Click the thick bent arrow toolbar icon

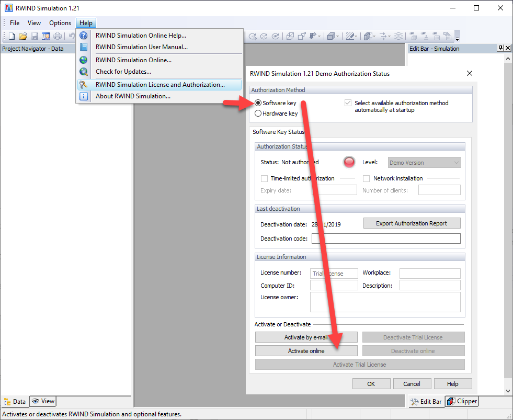click(x=313, y=36)
